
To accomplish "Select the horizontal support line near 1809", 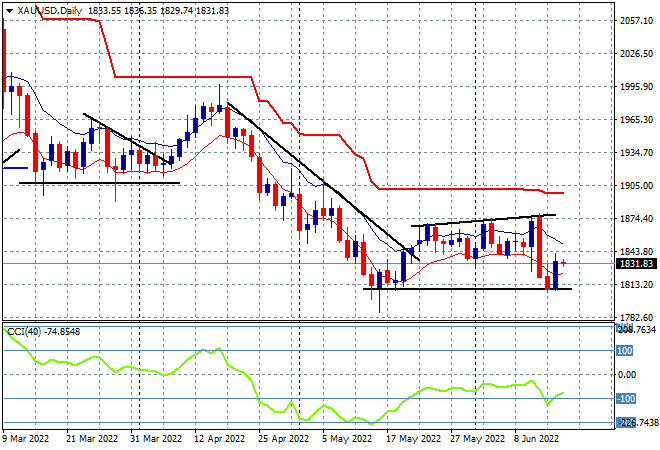I will click(x=467, y=289).
